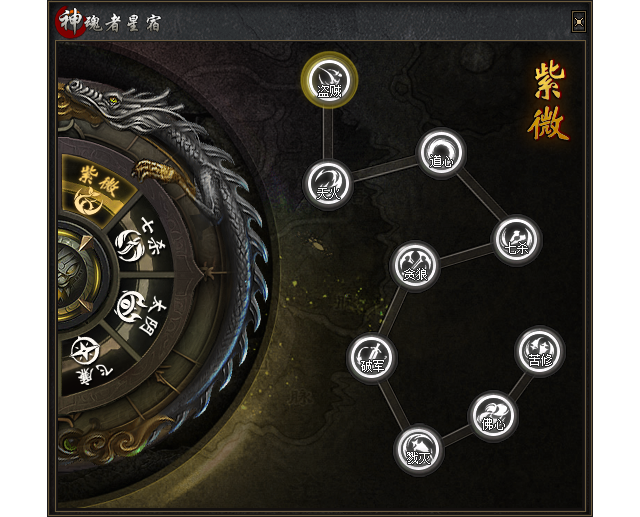The width and height of the screenshot is (640, 517).
Task: Click the 飞廉 compass star icon
Action: click(85, 351)
